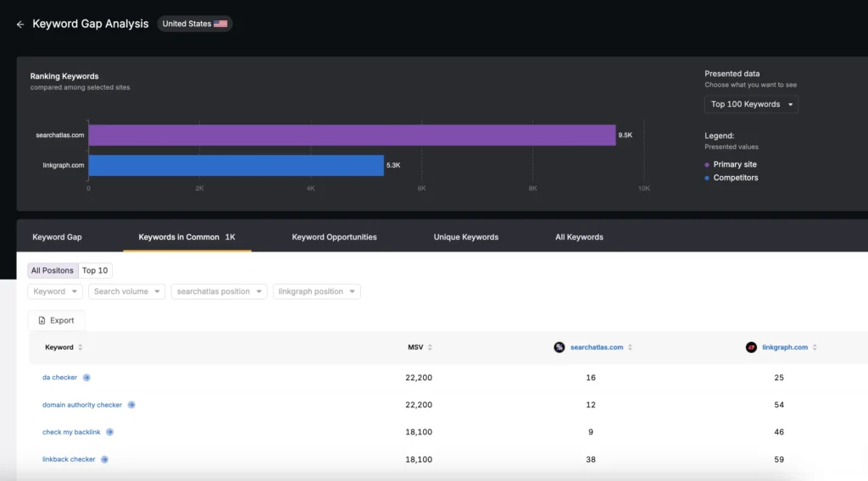Click the back arrow beside Keyword Gap Analysis
Viewport: 868px width, 481px height.
click(20, 25)
